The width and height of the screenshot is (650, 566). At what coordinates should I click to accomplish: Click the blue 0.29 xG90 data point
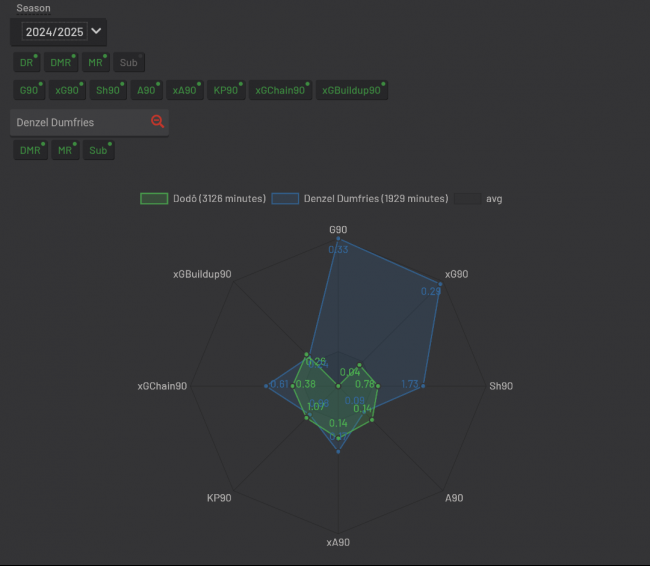click(440, 284)
